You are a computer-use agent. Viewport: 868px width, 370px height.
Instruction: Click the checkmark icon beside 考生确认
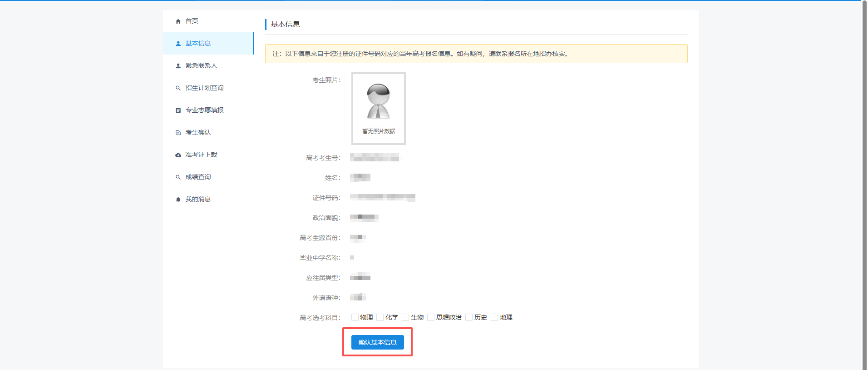point(178,133)
